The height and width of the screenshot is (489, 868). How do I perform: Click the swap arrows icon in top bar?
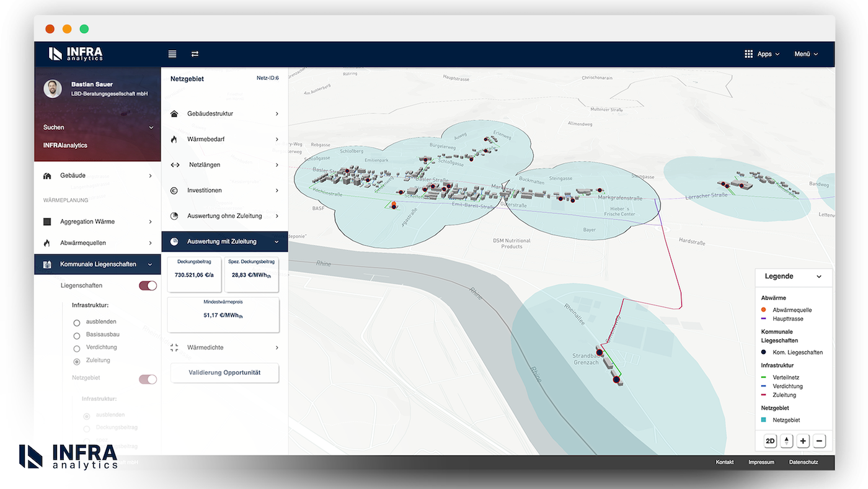tap(195, 54)
